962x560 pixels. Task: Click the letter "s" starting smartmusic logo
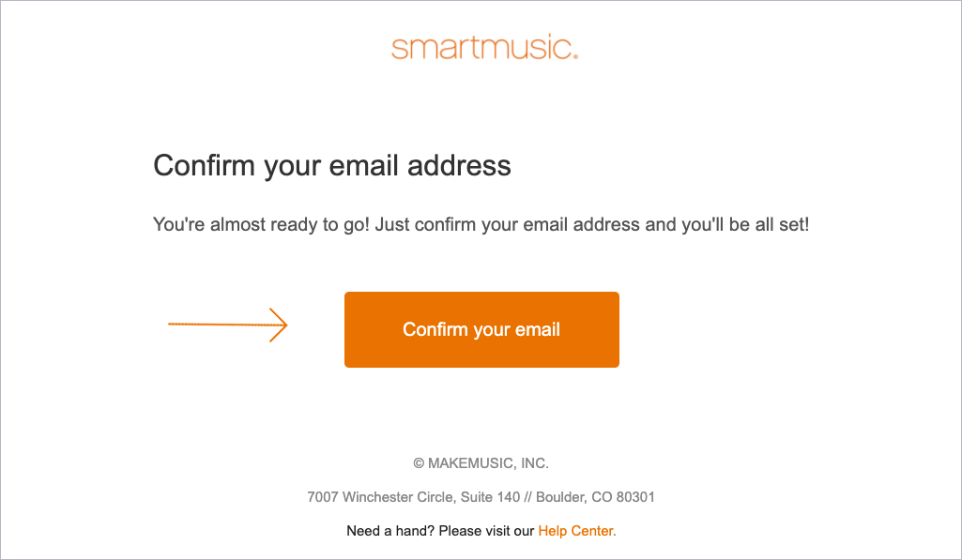point(398,49)
